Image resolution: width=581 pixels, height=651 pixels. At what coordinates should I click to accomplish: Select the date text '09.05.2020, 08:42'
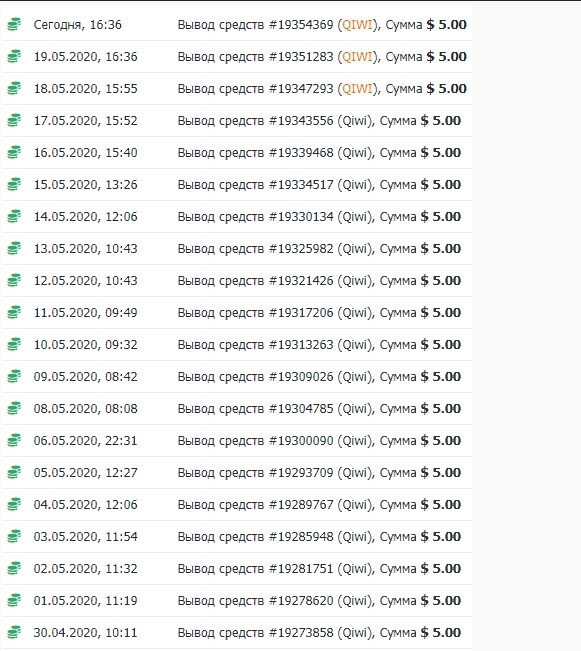click(x=86, y=377)
